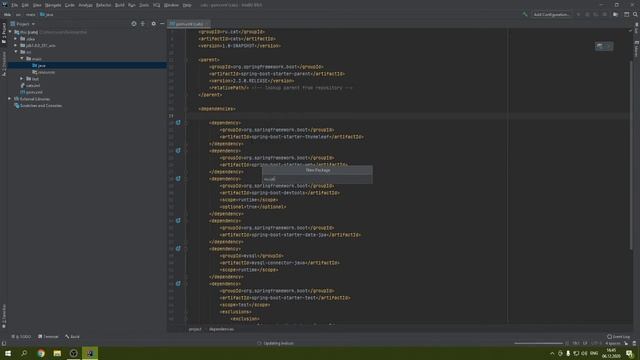Viewport: 640px width, 360px height.
Task: Open the Refactor menu
Action: pos(103,5)
